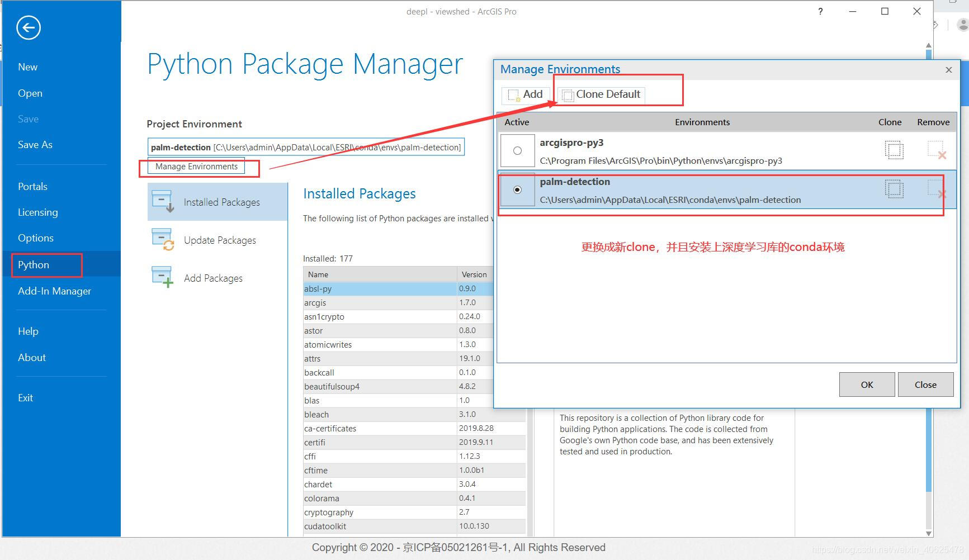Image resolution: width=969 pixels, height=560 pixels.
Task: Click the Manage Environments button
Action: 196,167
